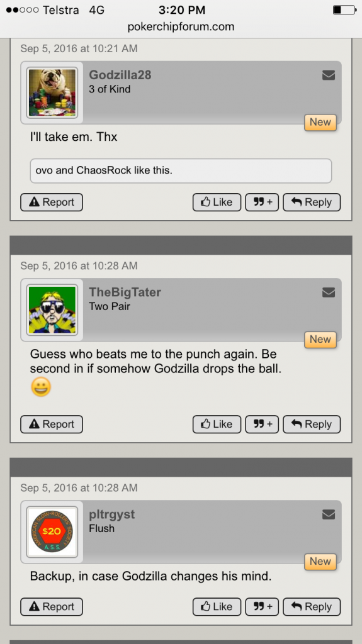The height and width of the screenshot is (644, 362).
Task: Report Godzilla28's post
Action: (x=52, y=202)
